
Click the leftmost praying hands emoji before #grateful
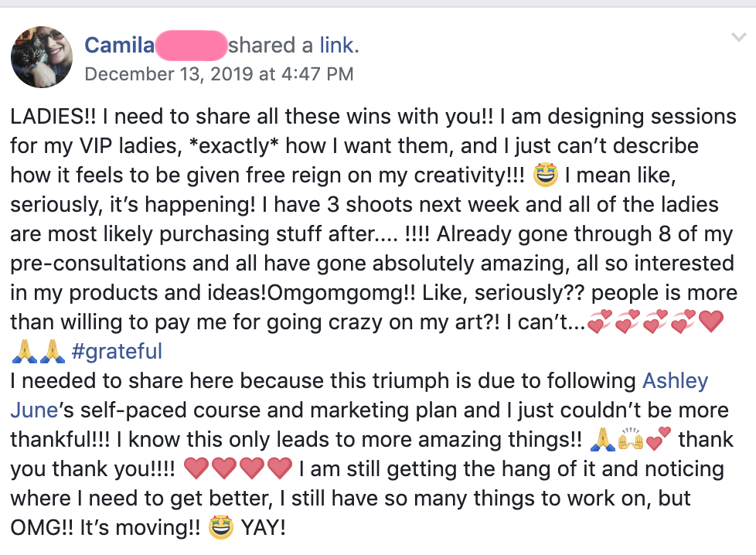pos(26,353)
